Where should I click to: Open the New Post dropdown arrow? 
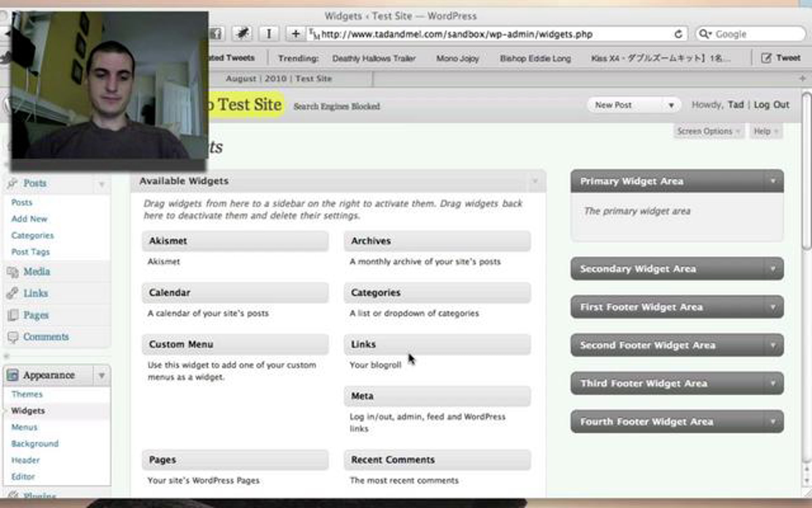coord(671,105)
